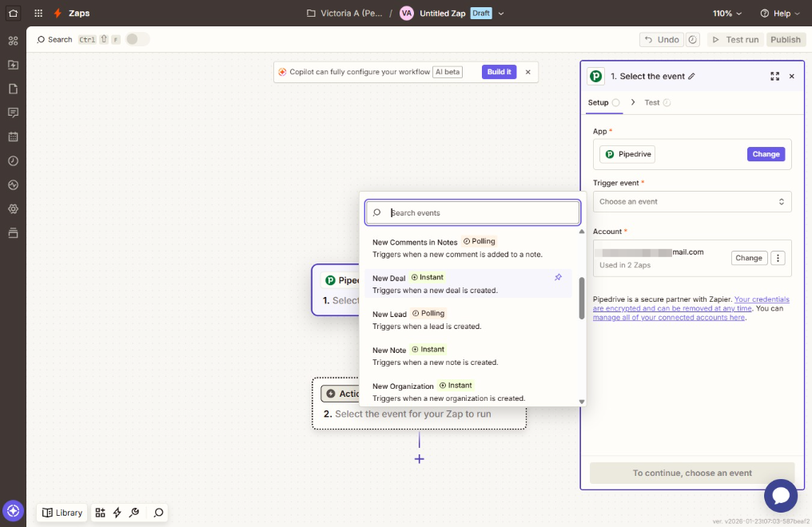Select the New Note trigger event
The height and width of the screenshot is (527, 812).
[468, 356]
